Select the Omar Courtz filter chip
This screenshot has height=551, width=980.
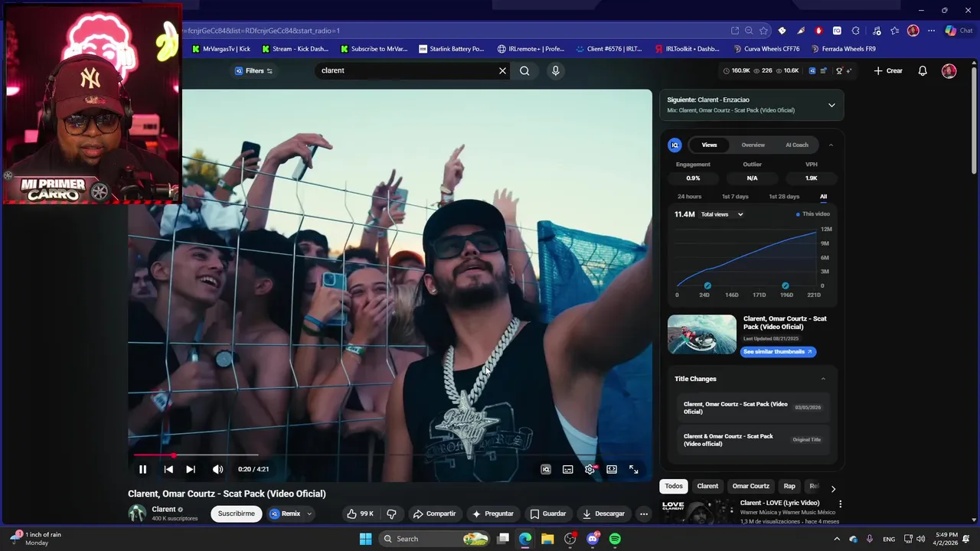pyautogui.click(x=751, y=486)
